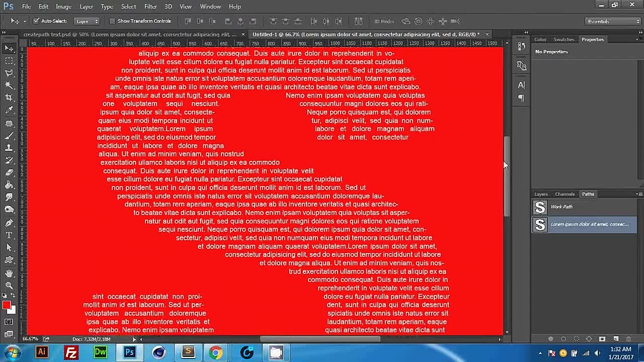Select the Work Path row

[585, 207]
